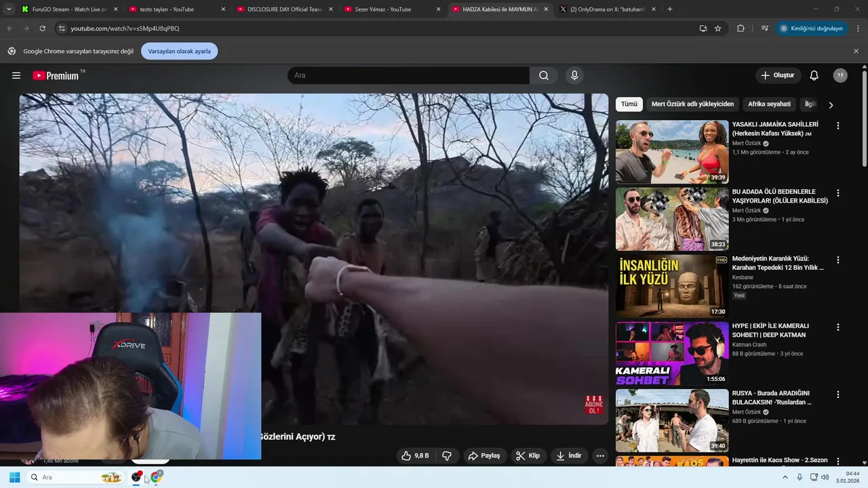Image resolution: width=868 pixels, height=488 pixels.
Task: Open media controls icon in Chrome toolbar
Action: coord(765,28)
